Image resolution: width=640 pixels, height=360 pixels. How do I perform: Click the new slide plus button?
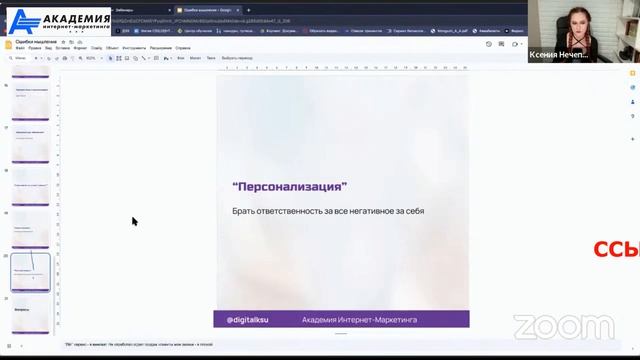point(36,58)
